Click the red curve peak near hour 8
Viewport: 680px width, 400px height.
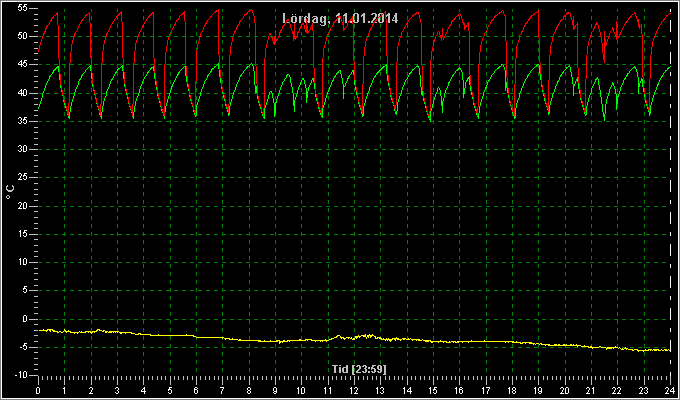pos(251,10)
